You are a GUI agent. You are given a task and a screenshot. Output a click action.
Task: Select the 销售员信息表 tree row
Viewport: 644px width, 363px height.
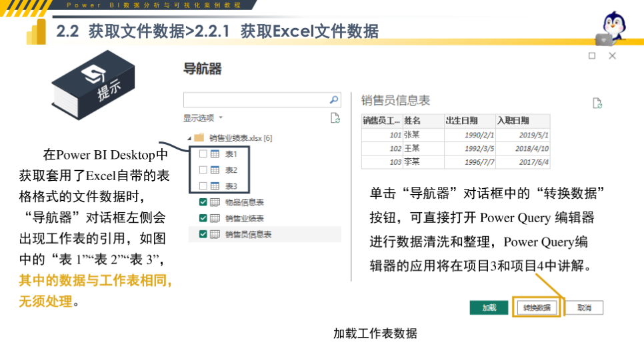(x=265, y=234)
